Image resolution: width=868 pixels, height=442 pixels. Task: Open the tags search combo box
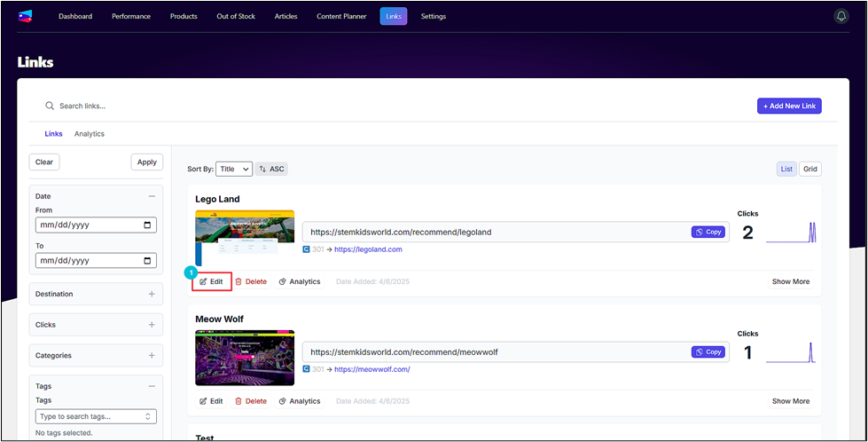[96, 416]
